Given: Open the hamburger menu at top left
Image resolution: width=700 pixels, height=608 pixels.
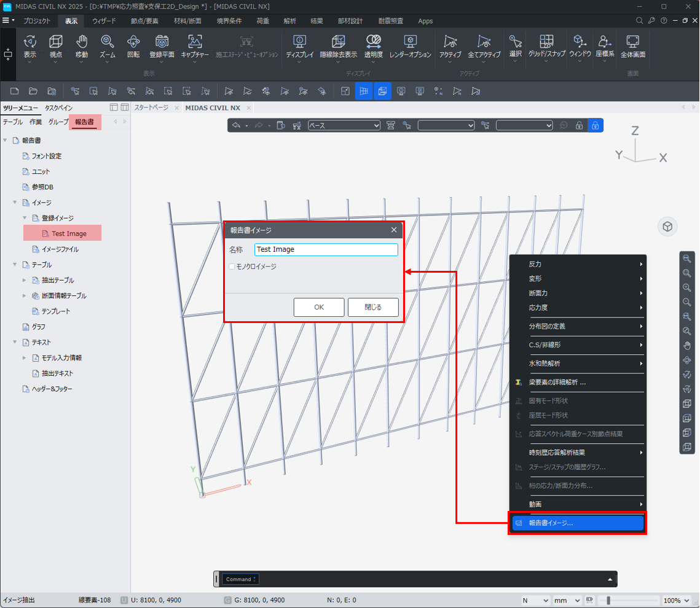Looking at the screenshot, I should pos(6,20).
